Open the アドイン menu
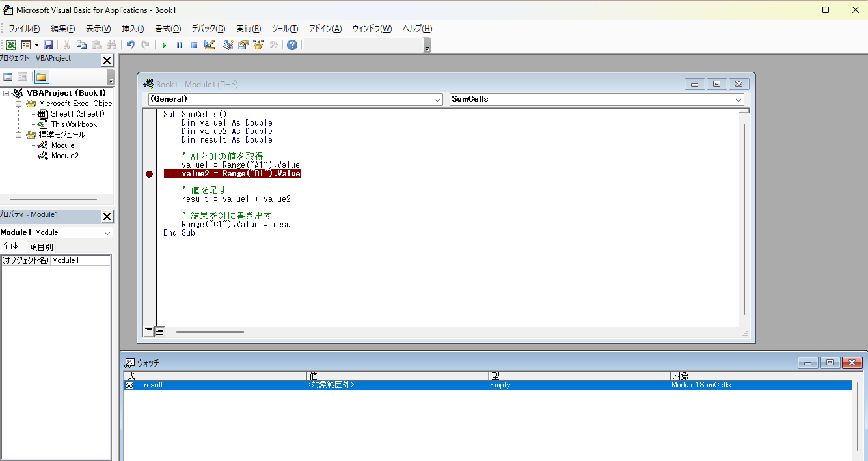The width and height of the screenshot is (868, 461). coord(325,29)
